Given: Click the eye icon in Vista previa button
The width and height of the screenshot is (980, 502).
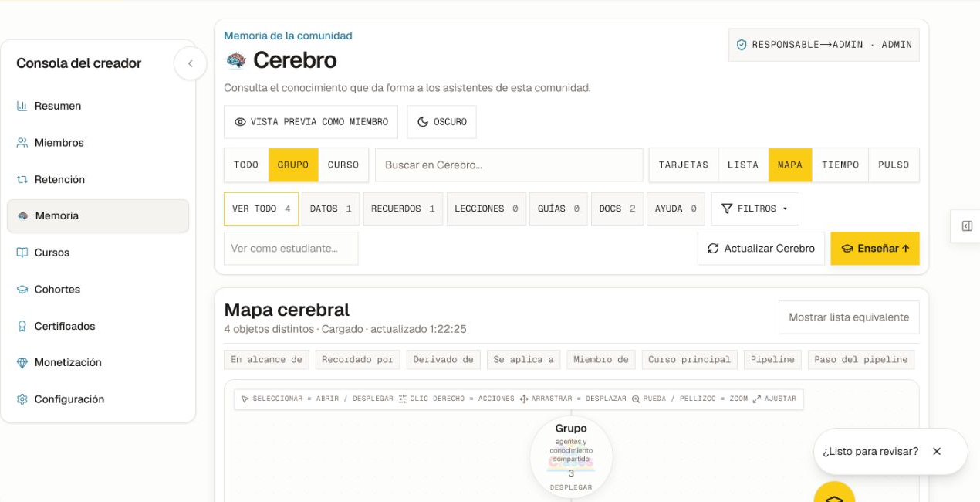Looking at the screenshot, I should (240, 122).
